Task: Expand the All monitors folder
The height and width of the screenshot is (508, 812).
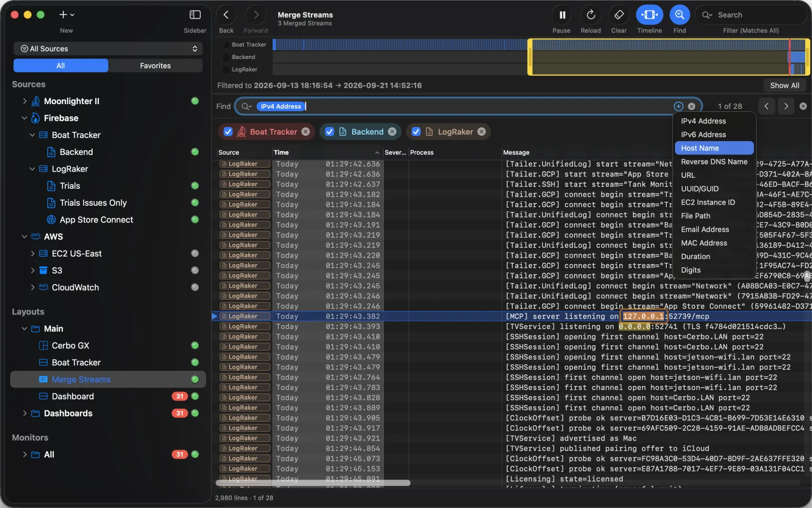Action: coord(24,455)
